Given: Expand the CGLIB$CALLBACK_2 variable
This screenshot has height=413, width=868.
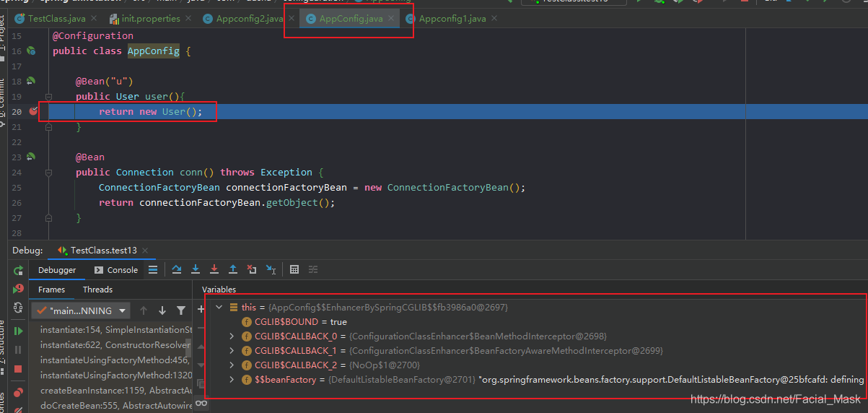Looking at the screenshot, I should tap(232, 365).
